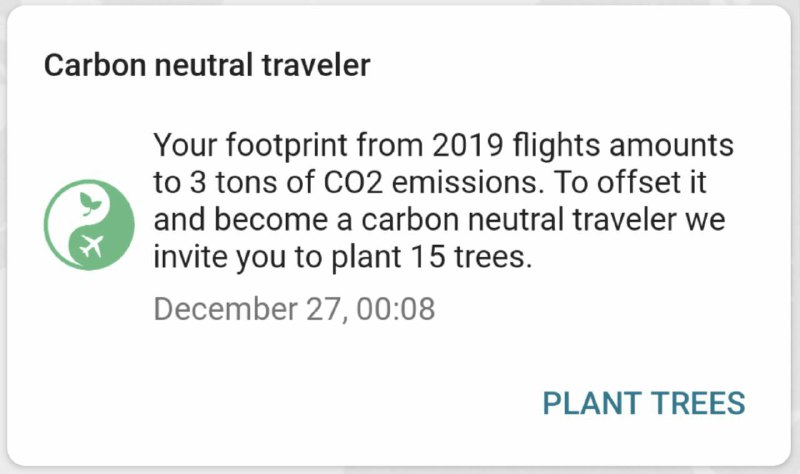This screenshot has height=474, width=800.
Task: Click the word "TREES" on the button
Action: pos(697,403)
